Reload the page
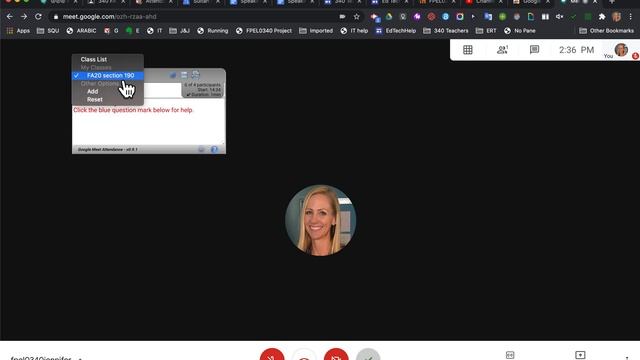640x360 pixels. point(38,17)
